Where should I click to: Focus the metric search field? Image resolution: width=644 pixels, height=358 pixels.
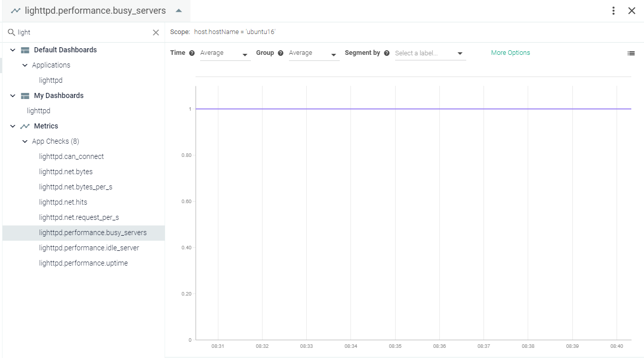(x=83, y=32)
